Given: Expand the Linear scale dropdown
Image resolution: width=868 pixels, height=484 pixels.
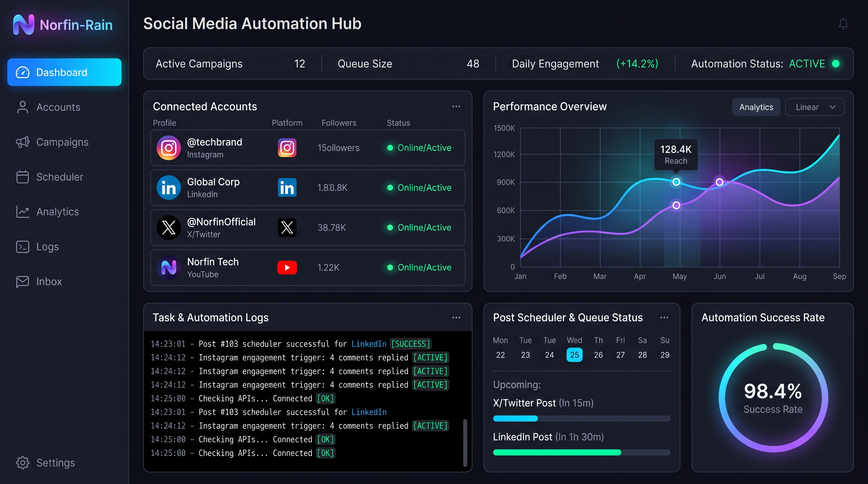Looking at the screenshot, I should click(815, 107).
